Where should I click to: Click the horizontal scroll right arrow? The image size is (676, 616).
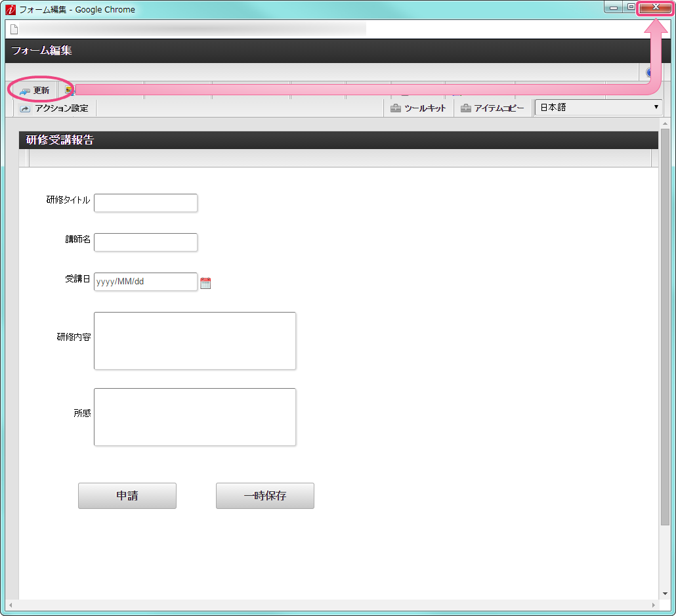click(x=654, y=605)
